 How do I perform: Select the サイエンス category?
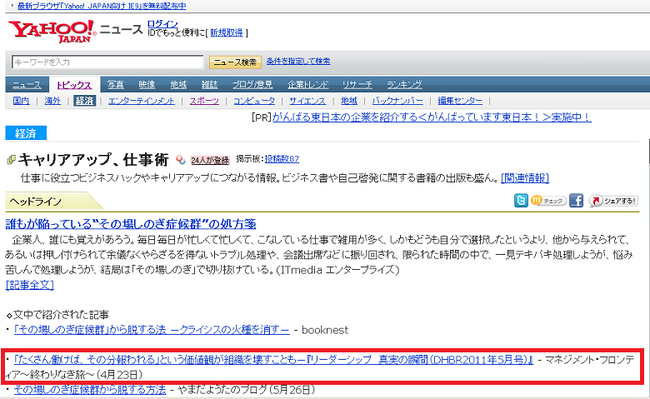click(x=307, y=101)
